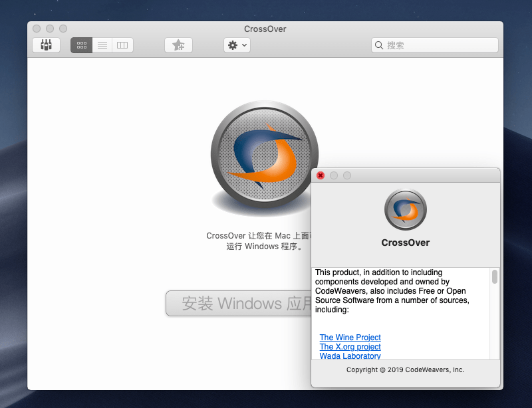
Task: Switch to list view
Action: [102, 45]
